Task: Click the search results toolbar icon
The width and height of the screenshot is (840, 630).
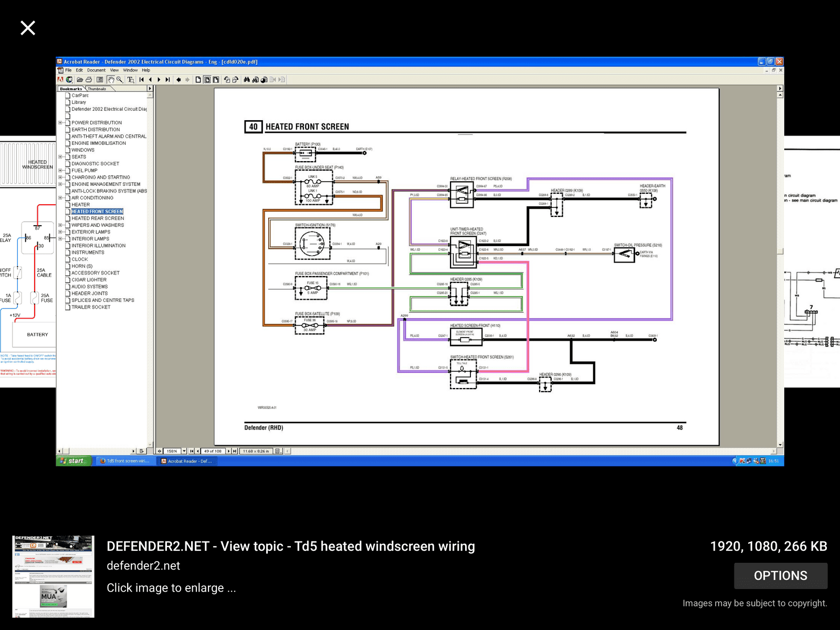Action: [x=264, y=80]
